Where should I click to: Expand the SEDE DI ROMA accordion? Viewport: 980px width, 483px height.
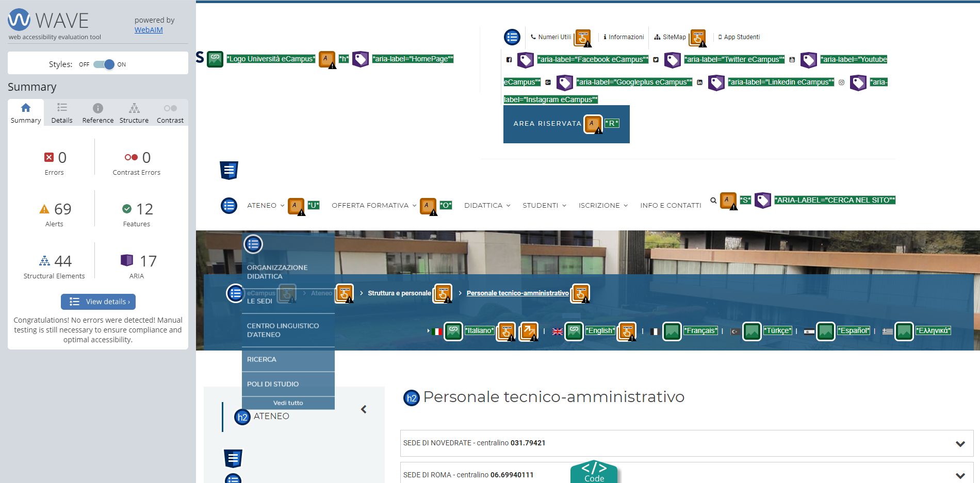pos(687,473)
